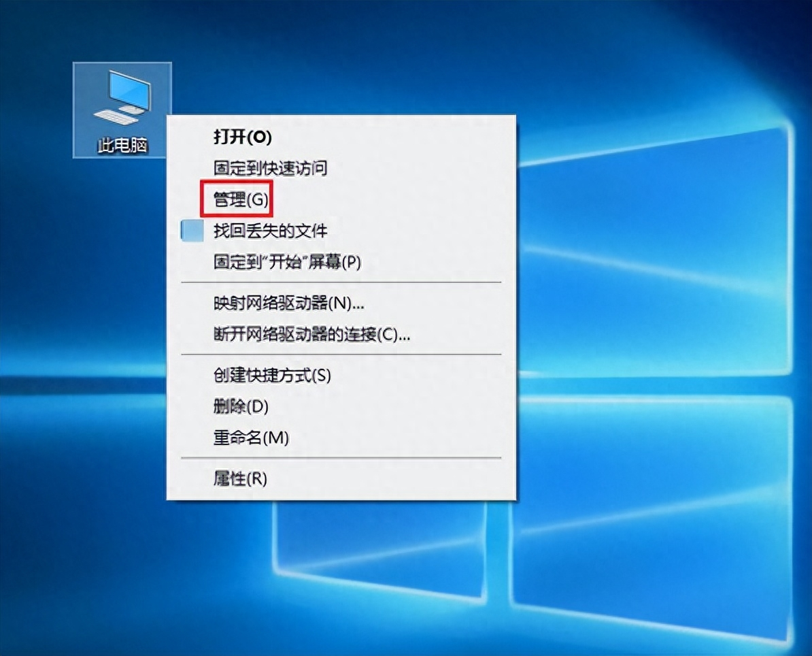The height and width of the screenshot is (656, 812).
Task: Click the separator line above 属性(R)
Action: click(x=340, y=458)
